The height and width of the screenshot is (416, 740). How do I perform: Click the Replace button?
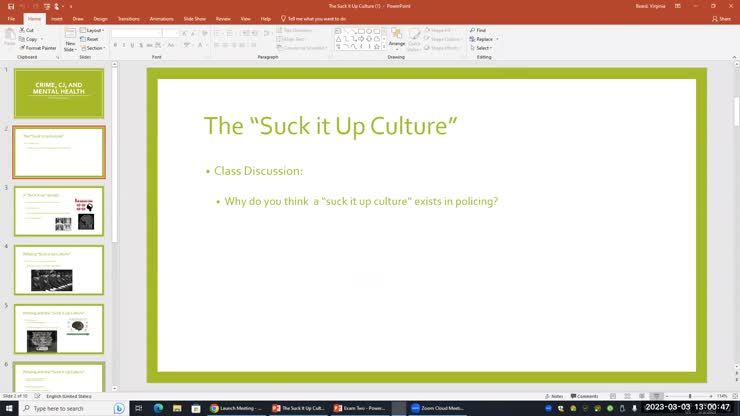[484, 39]
